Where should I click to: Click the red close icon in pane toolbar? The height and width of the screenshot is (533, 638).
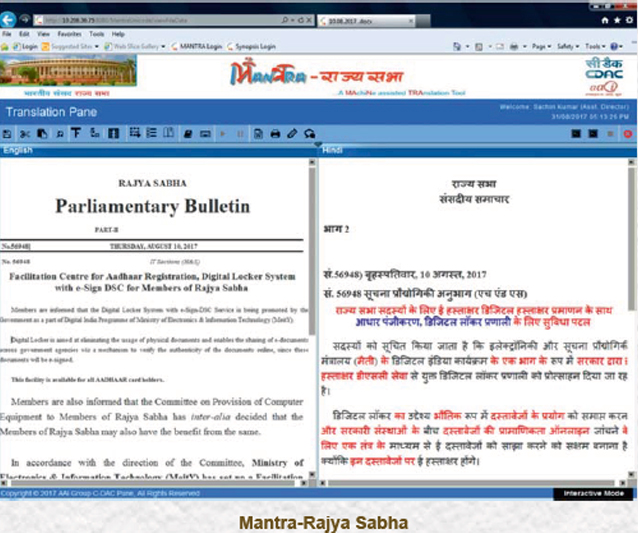627,134
